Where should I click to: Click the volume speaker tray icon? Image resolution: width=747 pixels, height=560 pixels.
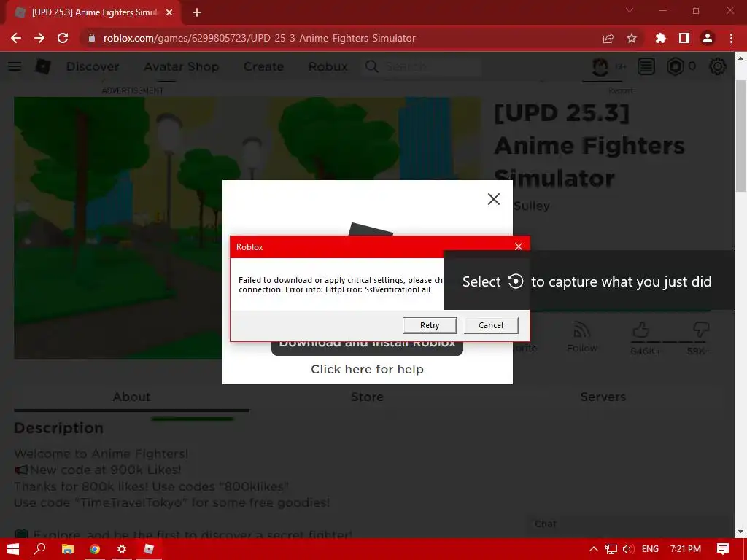(x=628, y=549)
